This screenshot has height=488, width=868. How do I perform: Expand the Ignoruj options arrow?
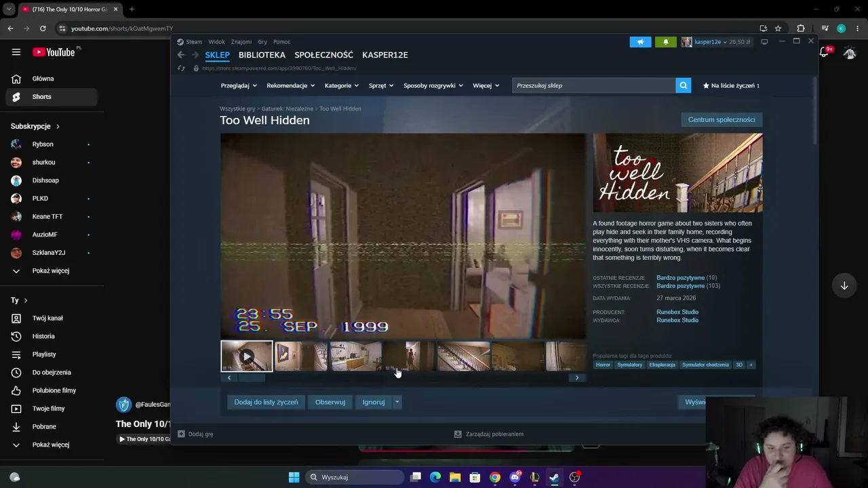click(x=397, y=402)
